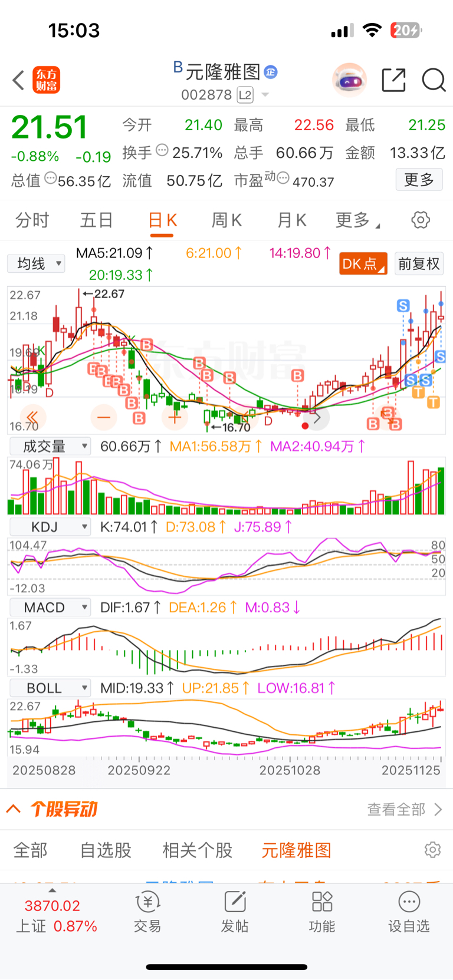Switch to the 五日 tab
453x980 pixels.
coord(97,220)
